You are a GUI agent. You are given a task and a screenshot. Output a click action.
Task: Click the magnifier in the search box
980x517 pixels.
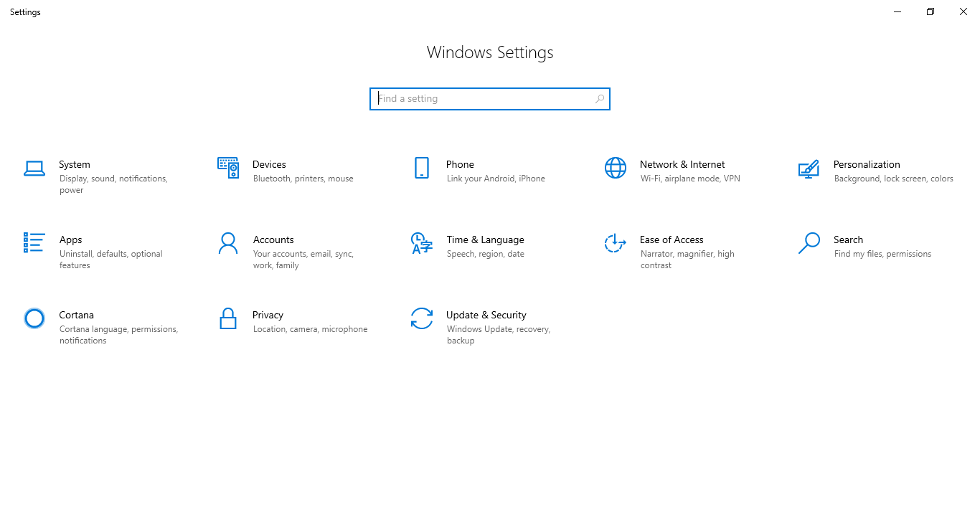(x=600, y=99)
